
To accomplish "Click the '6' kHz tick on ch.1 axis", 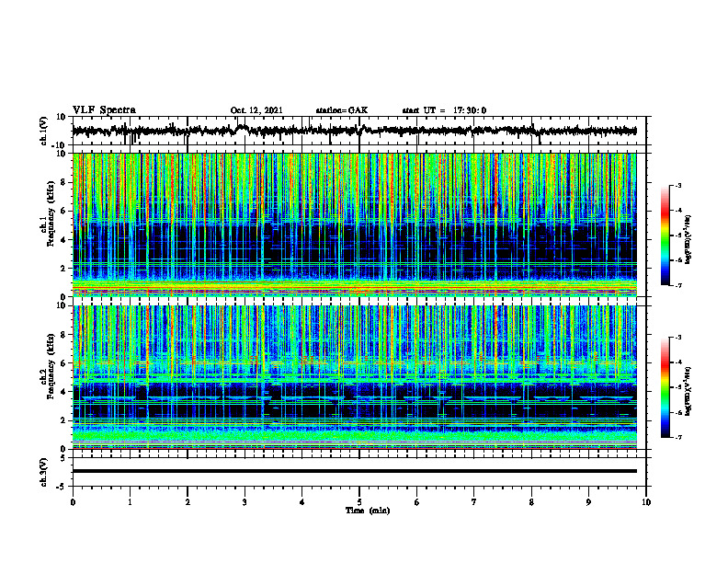I will (x=64, y=212).
